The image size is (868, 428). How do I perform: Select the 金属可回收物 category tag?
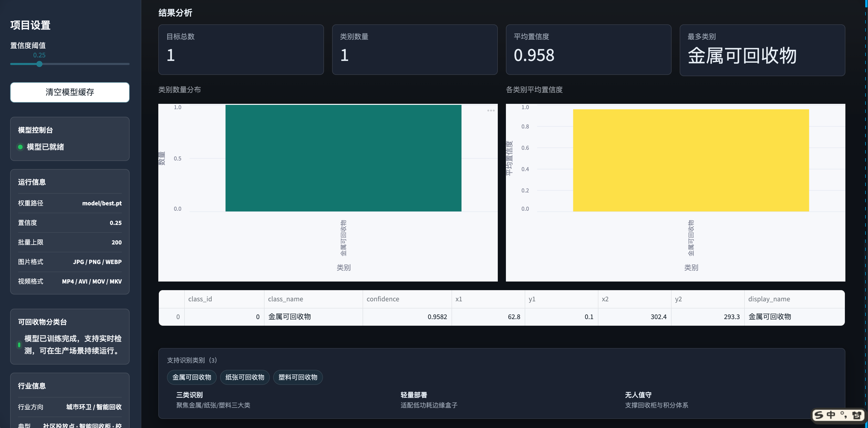(192, 377)
